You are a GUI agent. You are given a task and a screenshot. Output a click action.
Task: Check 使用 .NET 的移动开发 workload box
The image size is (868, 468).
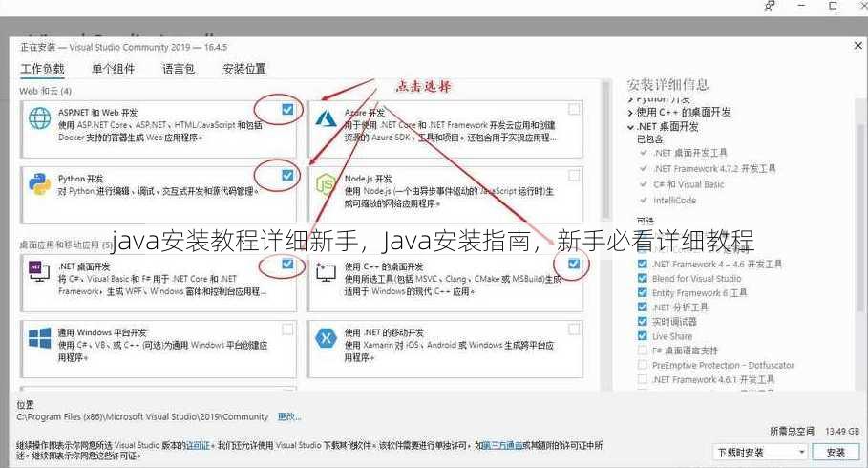(574, 330)
